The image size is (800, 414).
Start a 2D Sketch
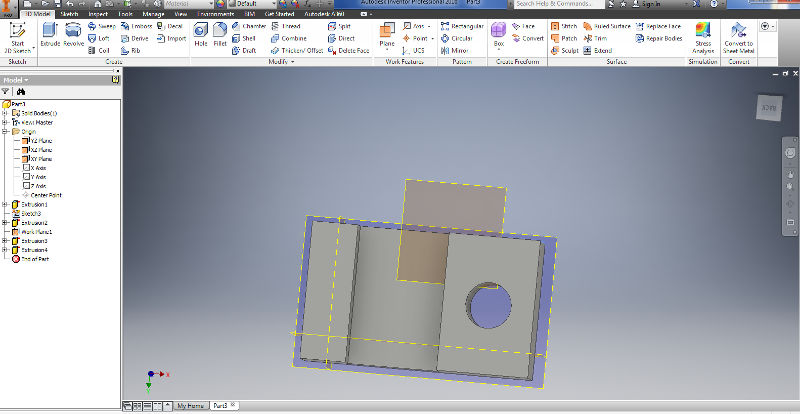click(x=18, y=37)
